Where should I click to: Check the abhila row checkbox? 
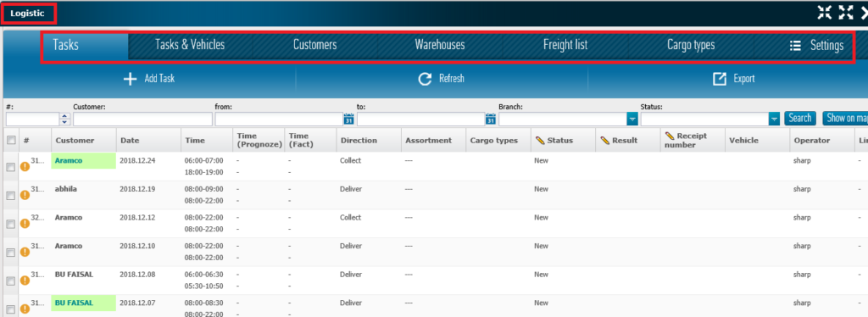coord(10,196)
